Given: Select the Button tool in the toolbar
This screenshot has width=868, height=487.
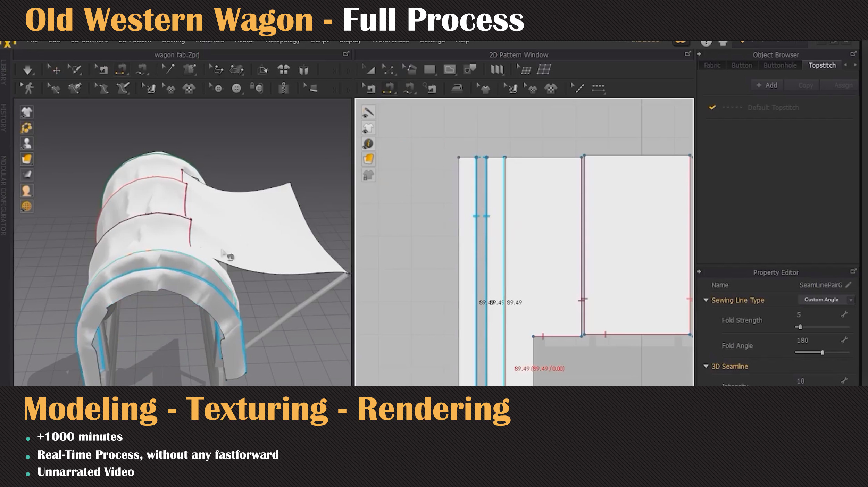Looking at the screenshot, I should (x=236, y=89).
